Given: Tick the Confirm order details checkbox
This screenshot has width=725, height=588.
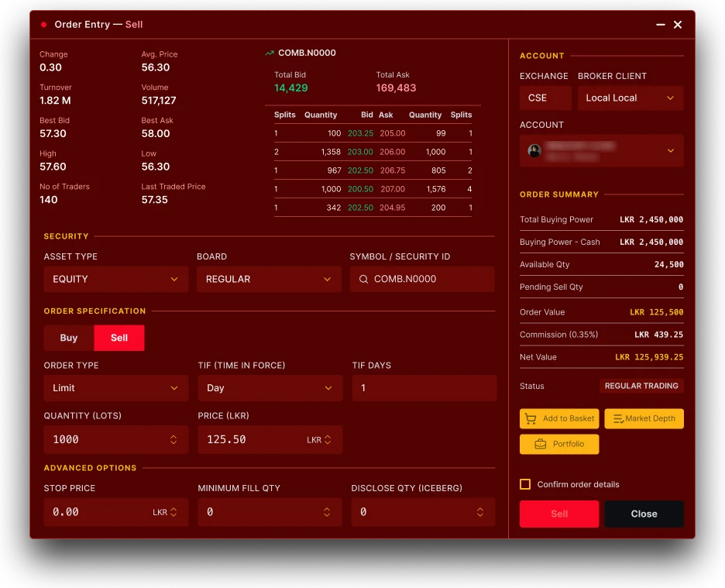Looking at the screenshot, I should point(525,484).
